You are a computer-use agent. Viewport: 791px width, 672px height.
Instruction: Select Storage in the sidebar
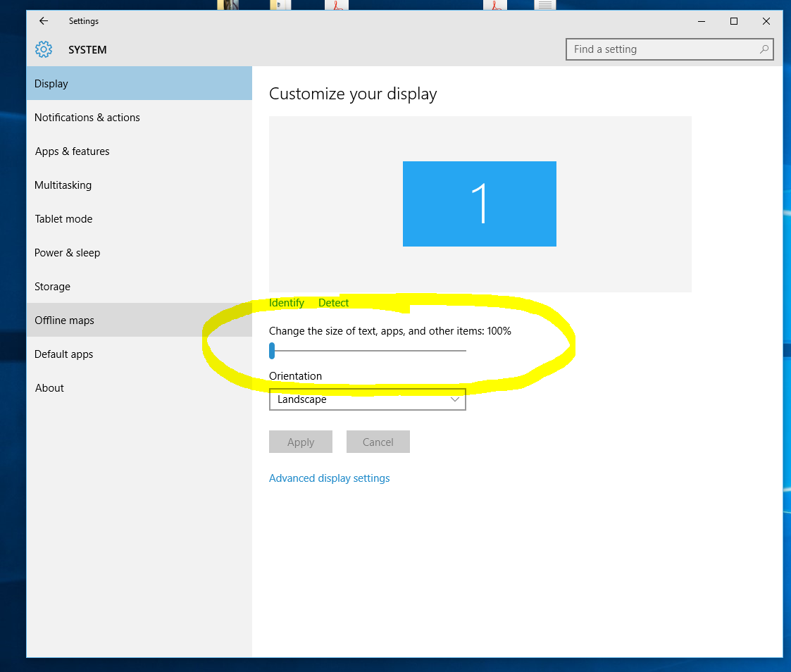53,287
